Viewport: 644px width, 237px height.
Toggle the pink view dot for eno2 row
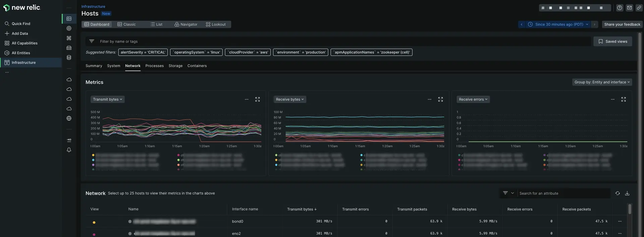tap(94, 234)
